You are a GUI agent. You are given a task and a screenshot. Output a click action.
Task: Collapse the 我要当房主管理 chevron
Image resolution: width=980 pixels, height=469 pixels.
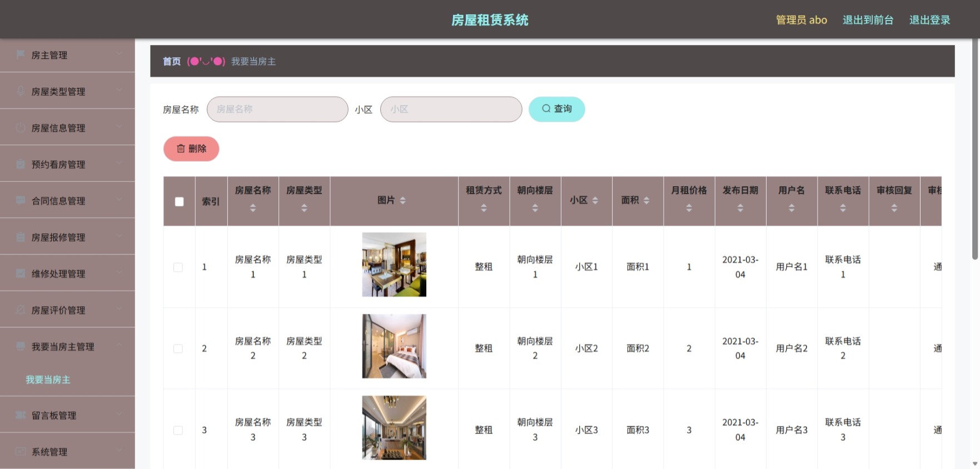pyautogui.click(x=119, y=345)
